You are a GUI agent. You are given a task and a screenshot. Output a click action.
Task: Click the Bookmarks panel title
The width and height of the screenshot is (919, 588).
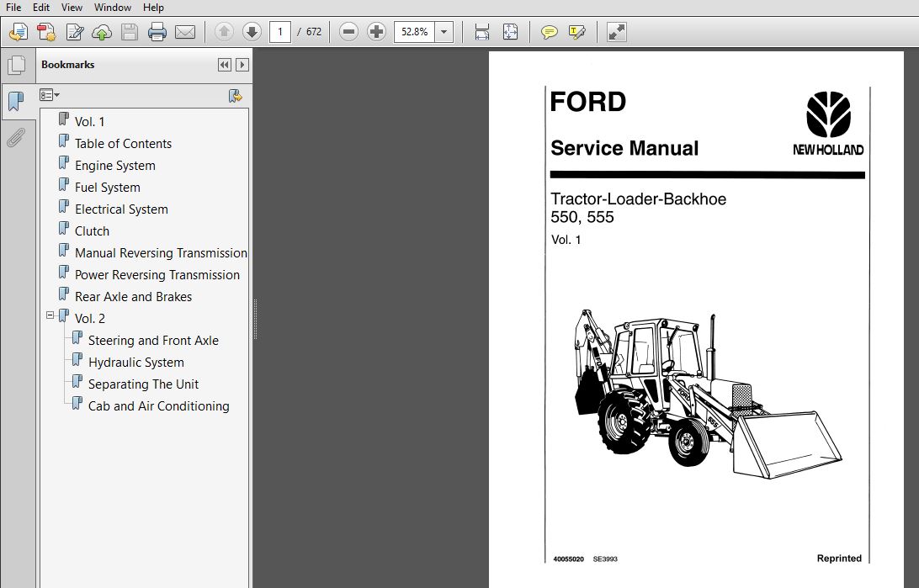tap(68, 65)
